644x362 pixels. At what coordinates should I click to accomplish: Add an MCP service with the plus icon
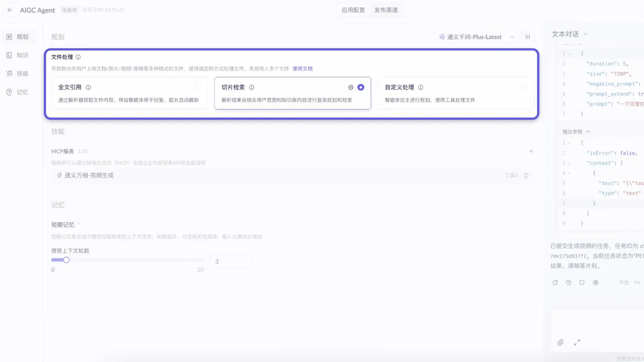[x=531, y=151]
